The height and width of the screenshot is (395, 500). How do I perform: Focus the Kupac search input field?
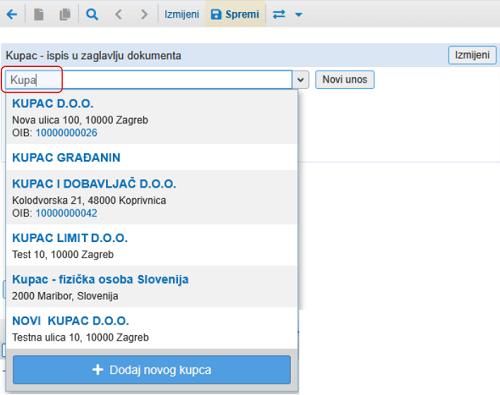[x=149, y=80]
